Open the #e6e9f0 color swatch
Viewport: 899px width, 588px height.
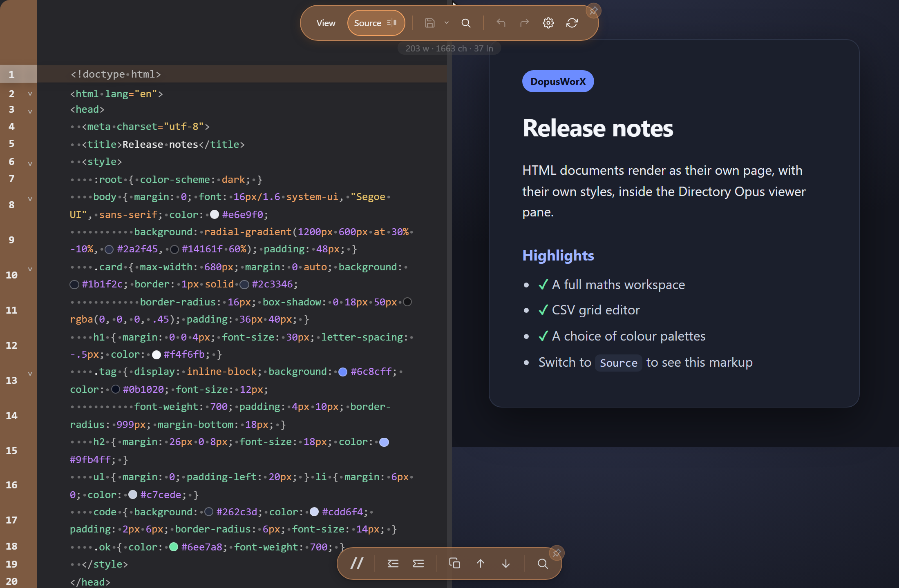click(215, 215)
